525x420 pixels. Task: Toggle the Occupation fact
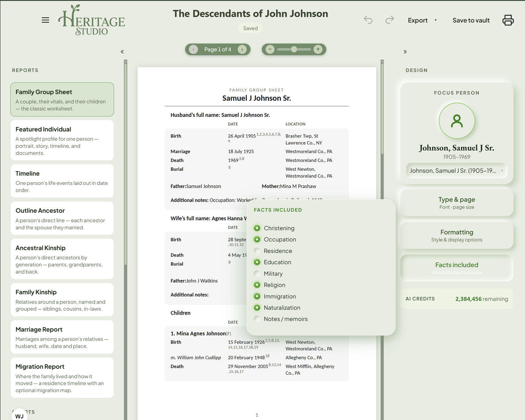[257, 239]
